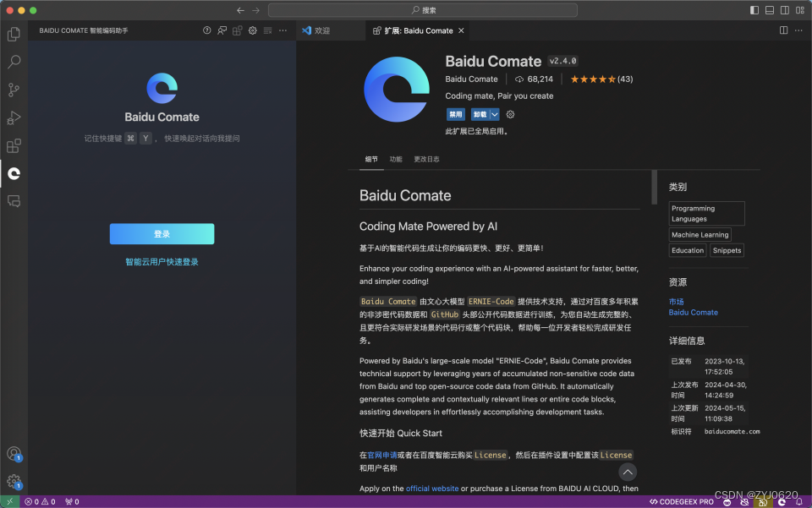812x508 pixels.
Task: Open the Source Control view
Action: point(14,90)
